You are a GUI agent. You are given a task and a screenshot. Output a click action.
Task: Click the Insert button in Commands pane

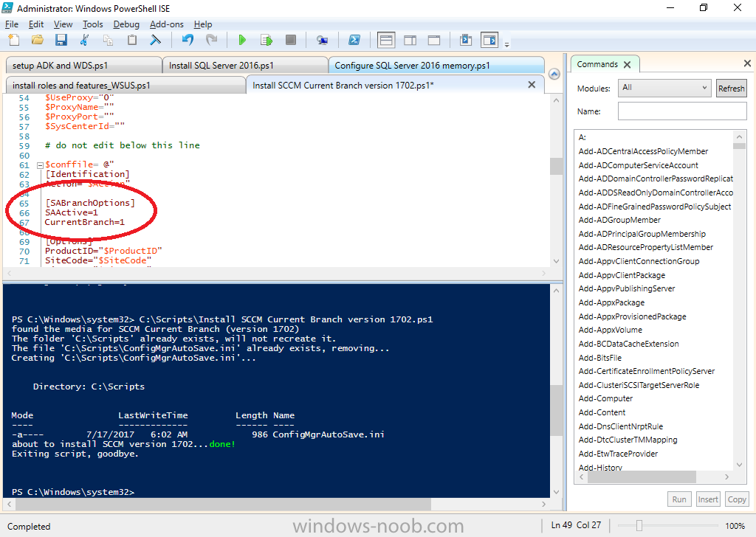click(x=708, y=499)
